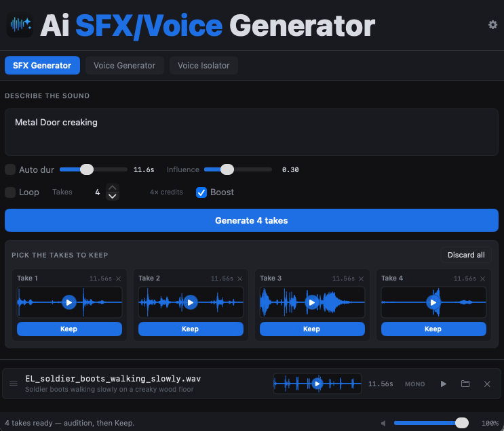Play Take 3 preview
The image size is (504, 431).
[312, 302]
